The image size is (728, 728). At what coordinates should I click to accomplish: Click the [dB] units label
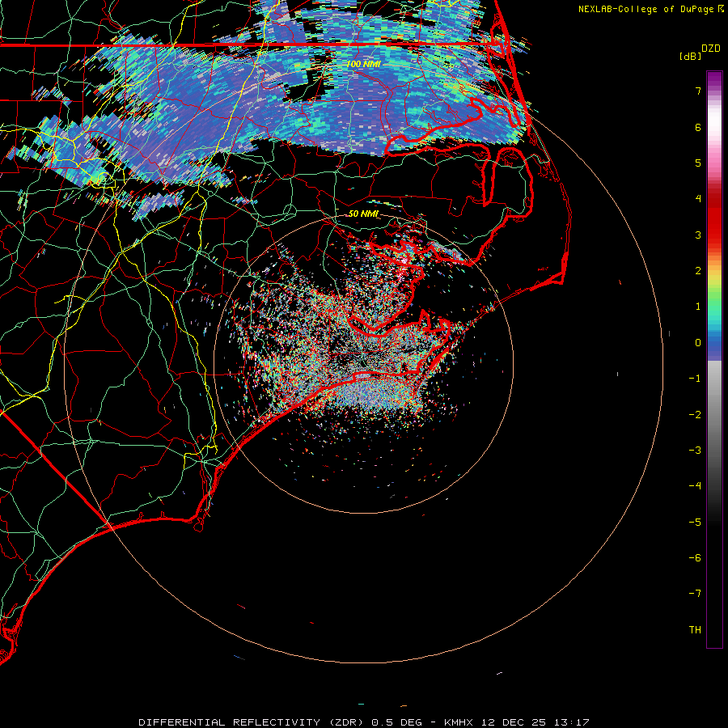click(x=691, y=56)
